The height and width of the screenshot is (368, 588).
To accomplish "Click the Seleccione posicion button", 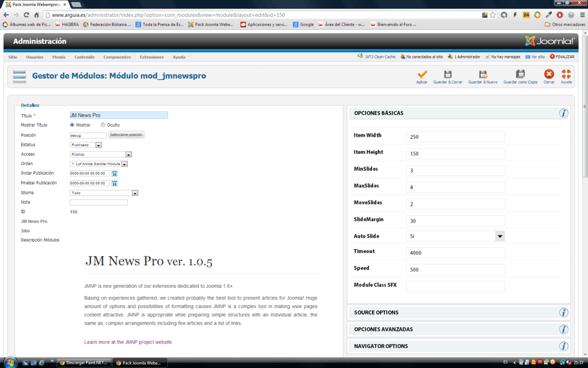I will (x=126, y=135).
